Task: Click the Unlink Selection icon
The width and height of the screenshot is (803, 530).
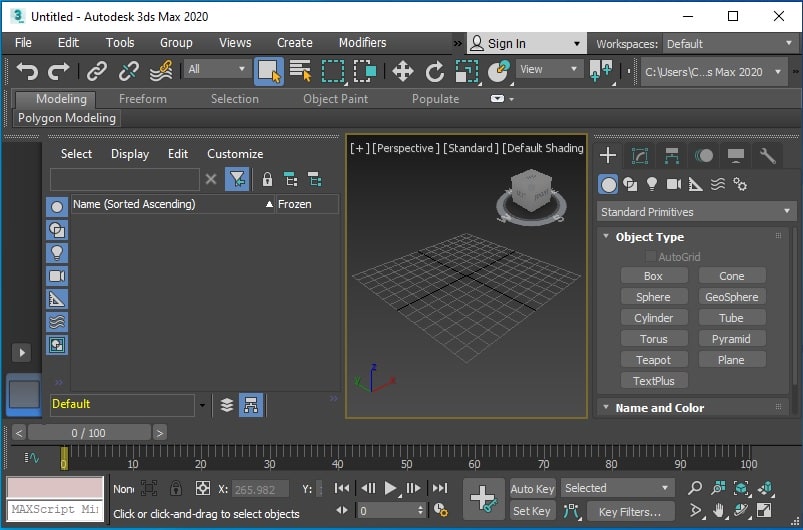Action: [129, 71]
